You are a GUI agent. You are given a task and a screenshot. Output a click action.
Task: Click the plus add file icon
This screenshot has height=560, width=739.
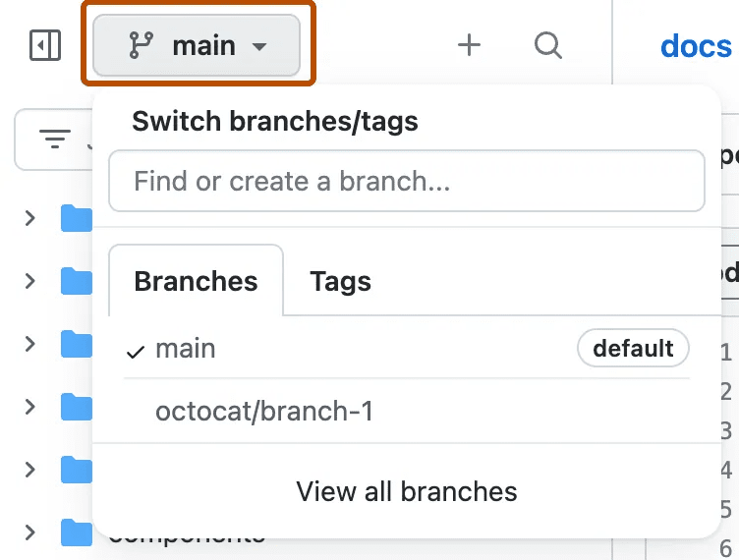(x=470, y=45)
